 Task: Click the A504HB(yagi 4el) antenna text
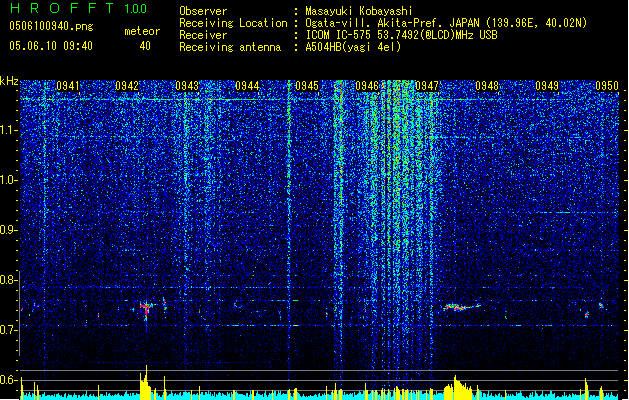click(x=353, y=47)
